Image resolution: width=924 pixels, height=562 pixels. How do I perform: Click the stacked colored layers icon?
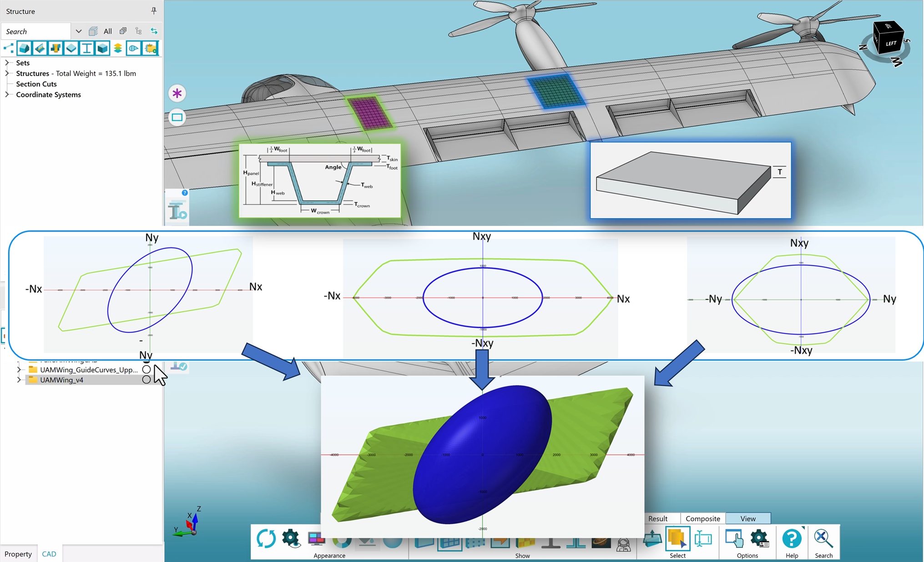point(118,48)
